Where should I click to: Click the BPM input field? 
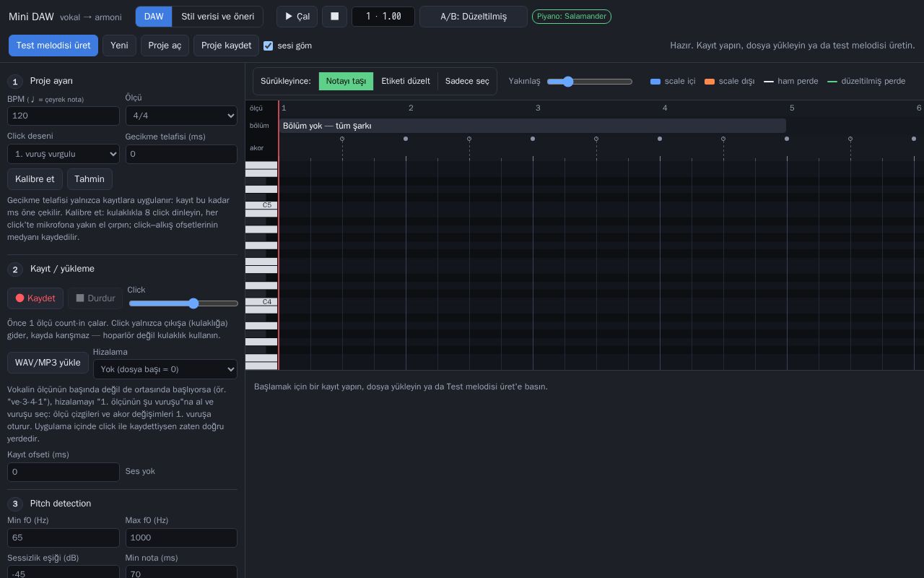pyautogui.click(x=64, y=116)
